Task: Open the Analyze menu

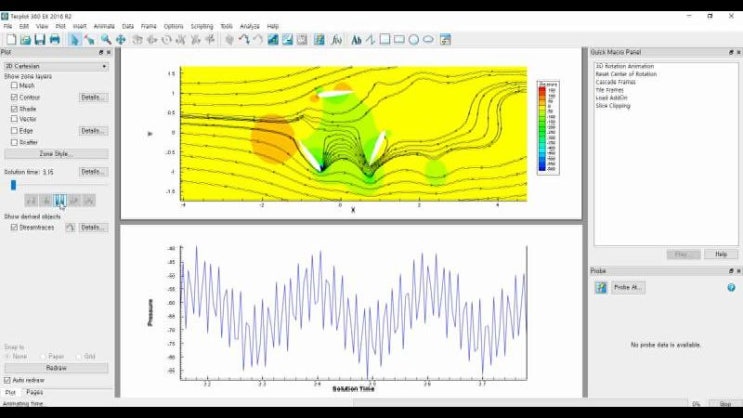Action: [x=249, y=26]
